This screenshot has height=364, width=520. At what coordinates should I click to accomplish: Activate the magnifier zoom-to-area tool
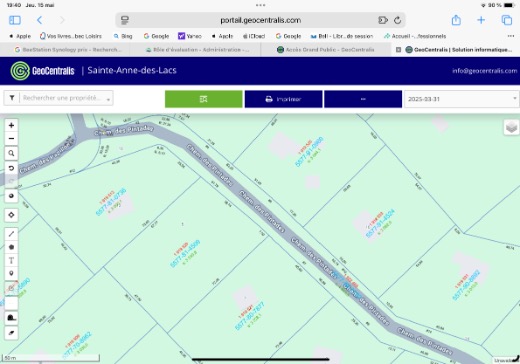pyautogui.click(x=11, y=153)
